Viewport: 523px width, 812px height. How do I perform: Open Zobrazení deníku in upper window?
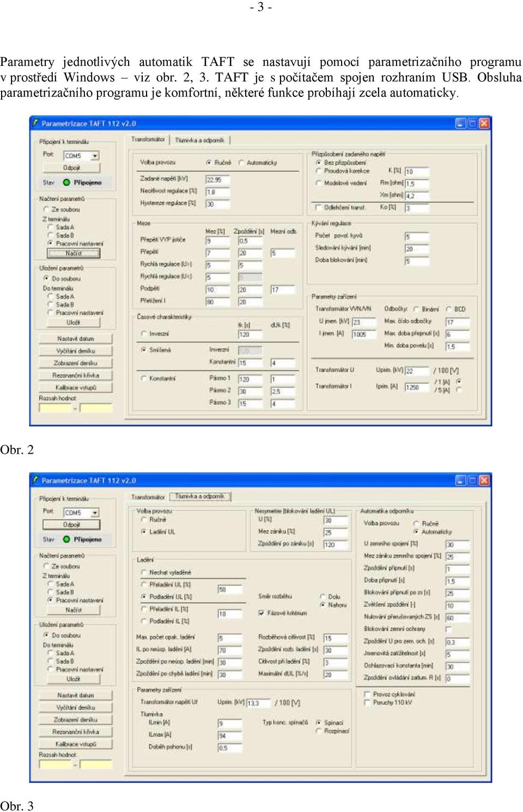point(76,363)
